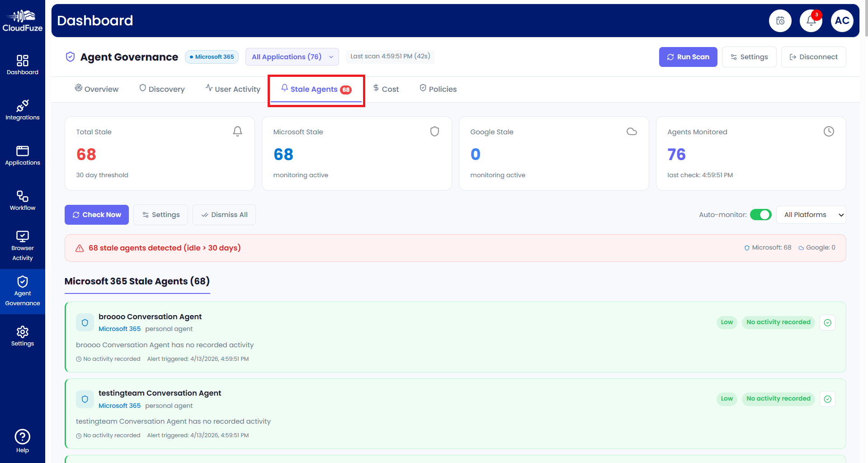Open Workflow in the sidebar

[x=23, y=201]
